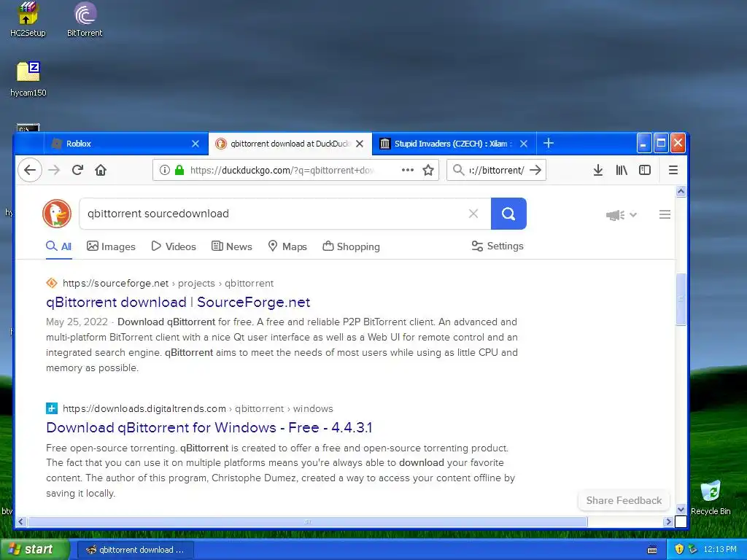Click the Firefox search box field
The image size is (747, 560).
[x=496, y=170]
